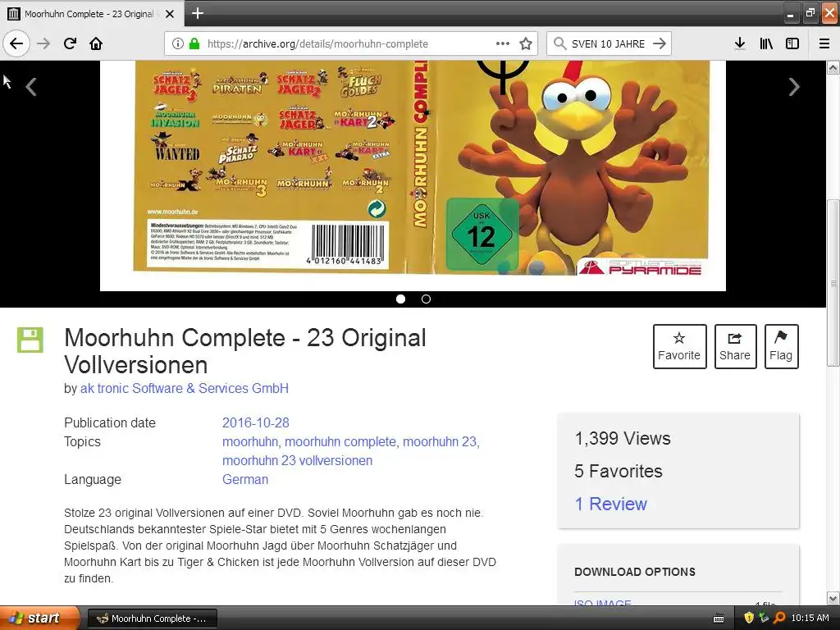Click the search box with SVEN 10 JAHRE

[608, 44]
